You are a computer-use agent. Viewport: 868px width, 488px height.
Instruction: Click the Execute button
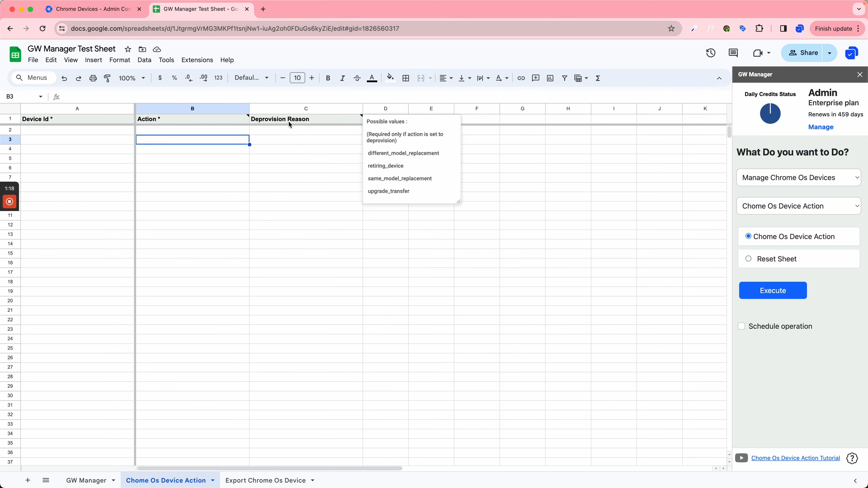(x=773, y=290)
